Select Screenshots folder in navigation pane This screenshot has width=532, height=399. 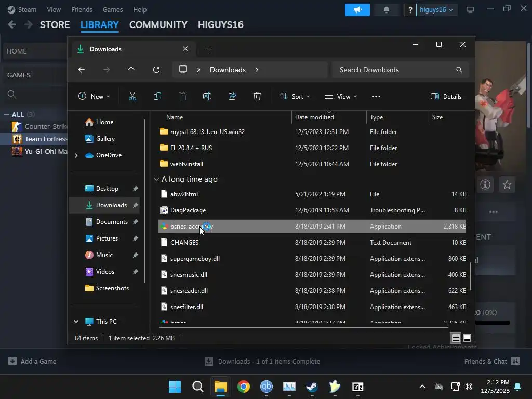pos(112,288)
